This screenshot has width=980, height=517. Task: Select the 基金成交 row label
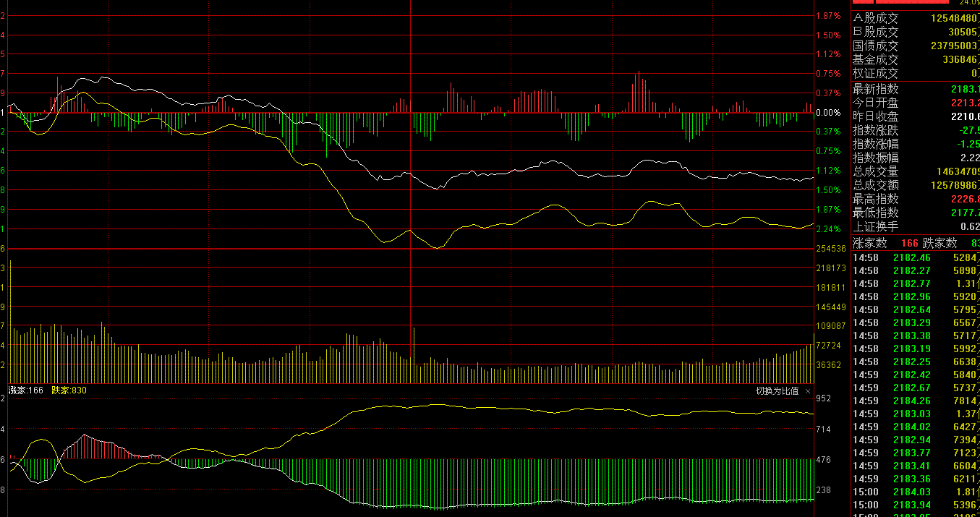point(875,59)
